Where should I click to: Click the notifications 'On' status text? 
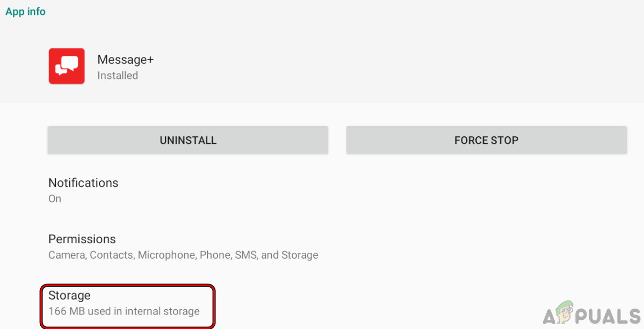55,199
